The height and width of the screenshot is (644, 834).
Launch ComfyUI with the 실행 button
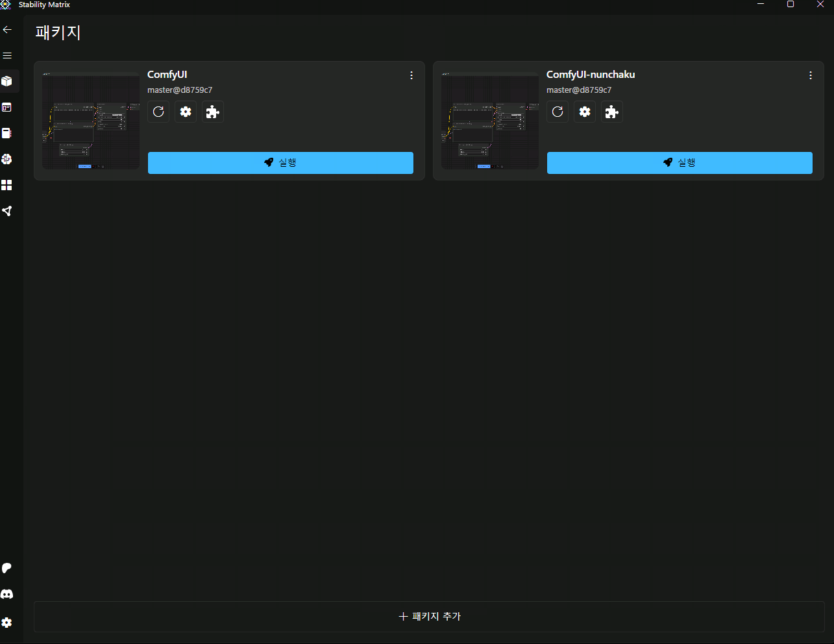click(x=280, y=163)
